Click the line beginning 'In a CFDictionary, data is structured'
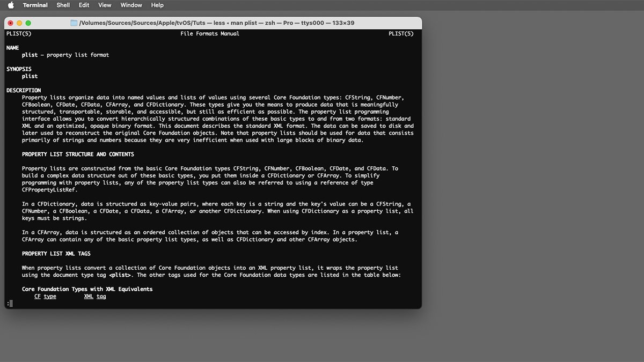The height and width of the screenshot is (362, 644). (x=216, y=204)
